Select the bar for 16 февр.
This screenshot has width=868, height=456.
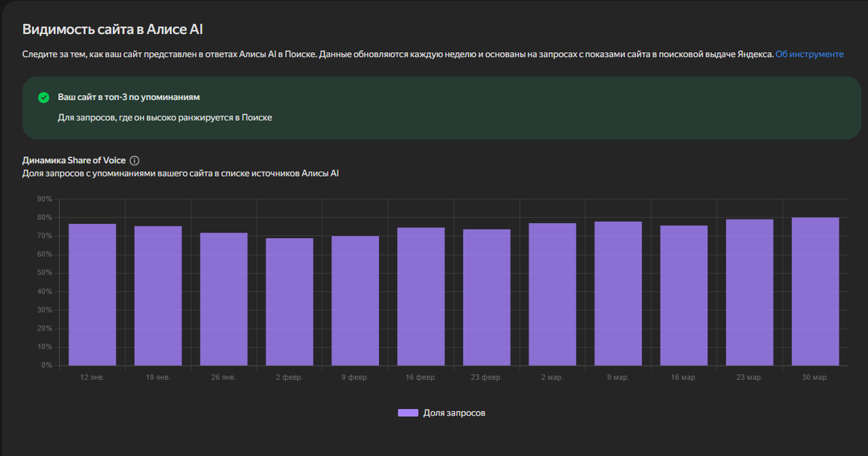[x=421, y=297]
